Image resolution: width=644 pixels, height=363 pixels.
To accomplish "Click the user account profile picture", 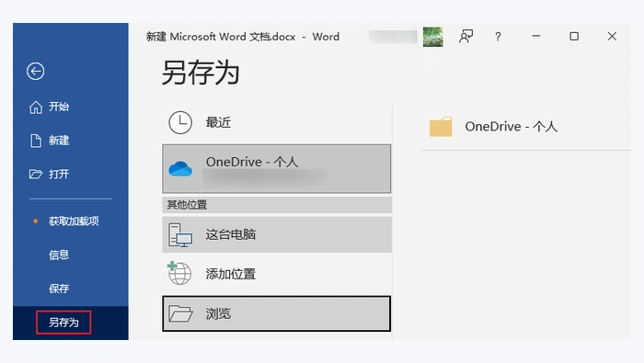I will pos(433,37).
